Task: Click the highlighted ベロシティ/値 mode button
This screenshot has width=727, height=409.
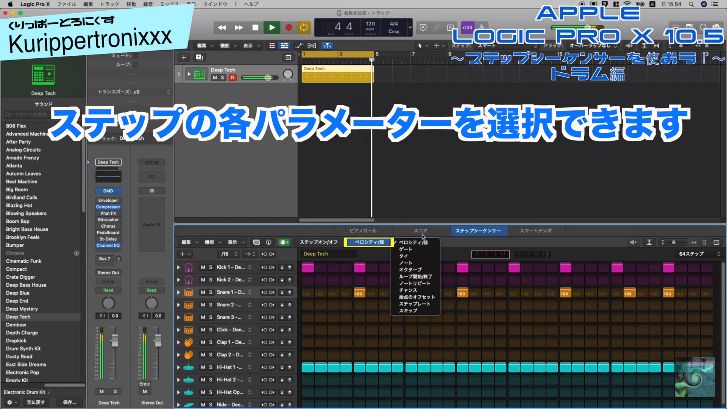Action: (369, 242)
